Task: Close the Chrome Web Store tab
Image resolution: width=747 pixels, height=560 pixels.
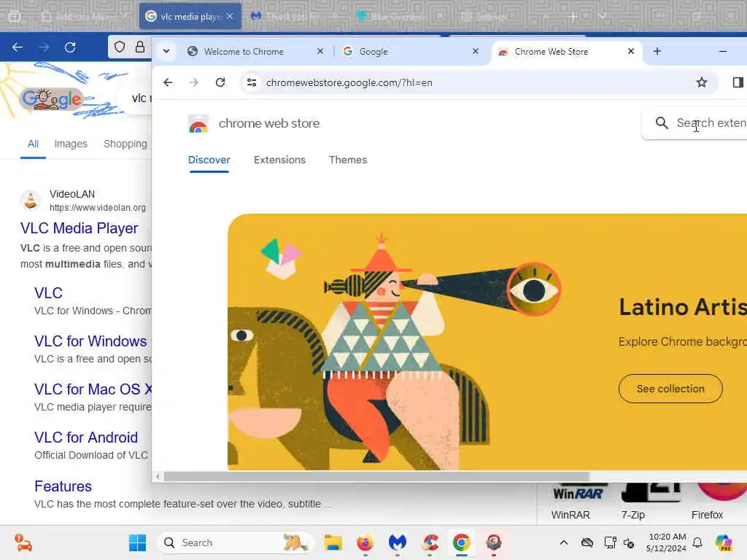Action: pyautogui.click(x=631, y=51)
